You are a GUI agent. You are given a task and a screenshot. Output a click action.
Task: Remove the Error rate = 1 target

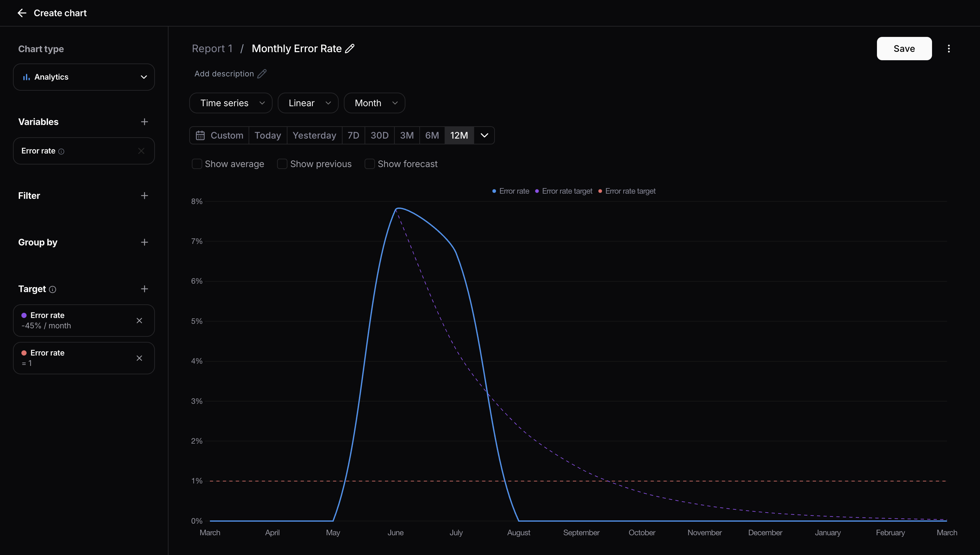point(139,358)
